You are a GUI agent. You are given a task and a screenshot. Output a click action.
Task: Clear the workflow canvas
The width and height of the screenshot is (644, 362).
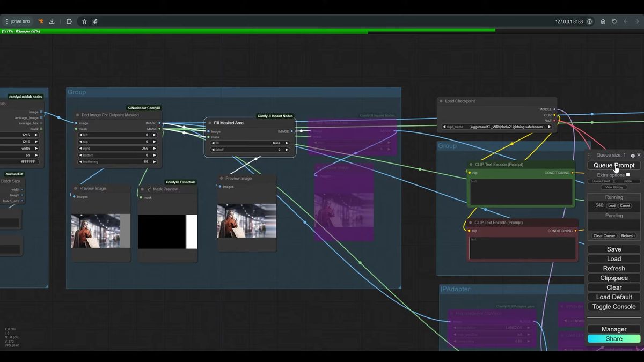coord(614,287)
